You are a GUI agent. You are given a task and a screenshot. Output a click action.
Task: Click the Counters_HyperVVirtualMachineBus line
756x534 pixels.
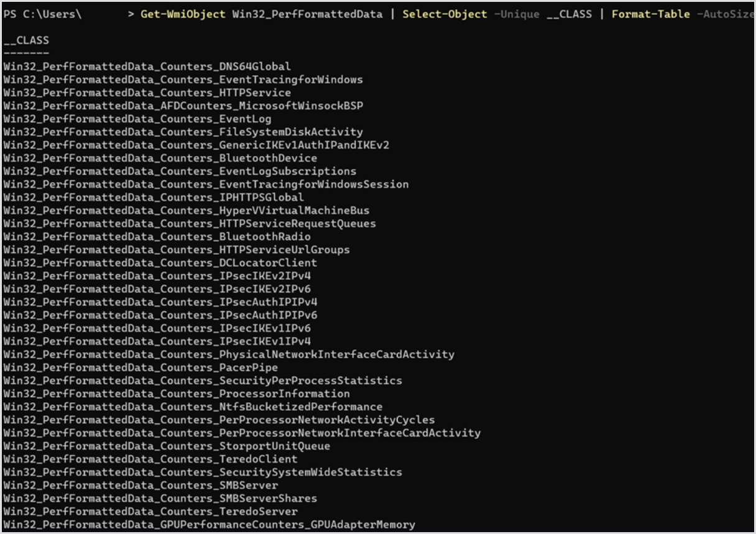pyautogui.click(x=186, y=210)
